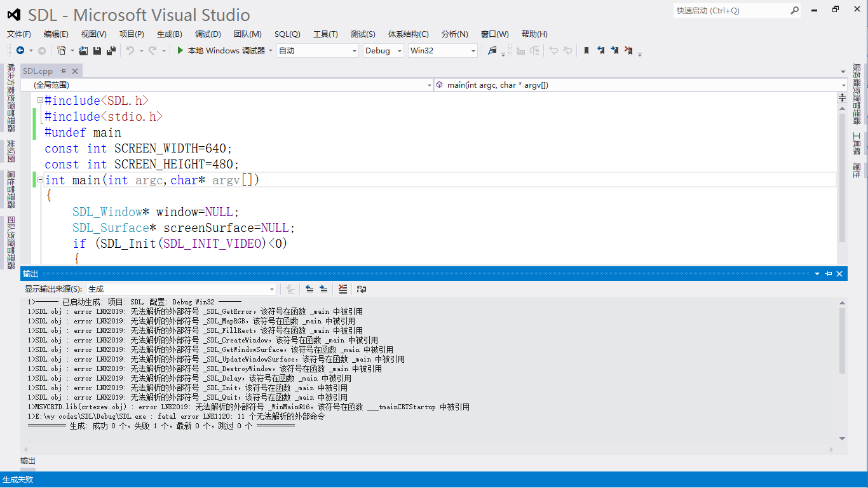868x488 pixels.
Task: Open the SQL(Q) menu
Action: [287, 34]
